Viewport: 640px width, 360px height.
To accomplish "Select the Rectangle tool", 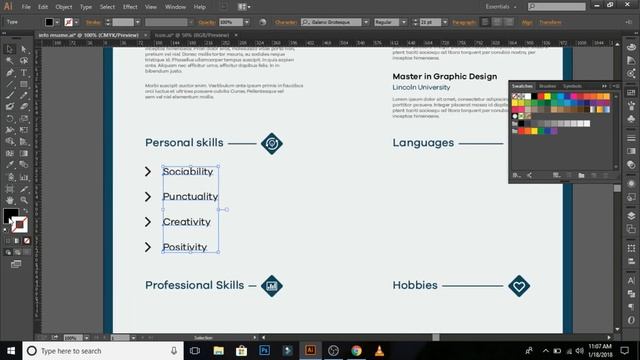I will 24,84.
